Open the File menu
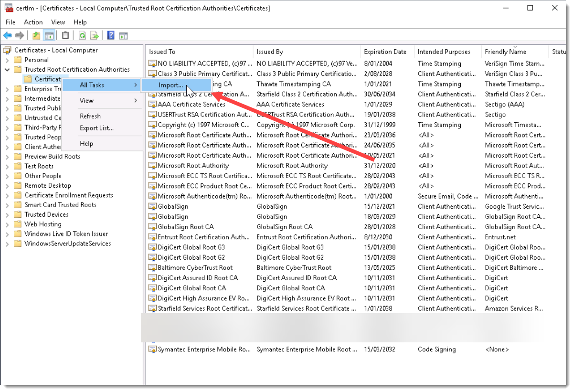Viewport: 573px width, 392px height. click(x=11, y=22)
